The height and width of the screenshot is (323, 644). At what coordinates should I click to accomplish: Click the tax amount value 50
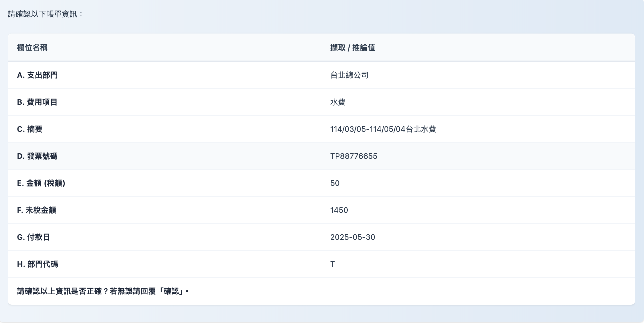click(x=335, y=183)
